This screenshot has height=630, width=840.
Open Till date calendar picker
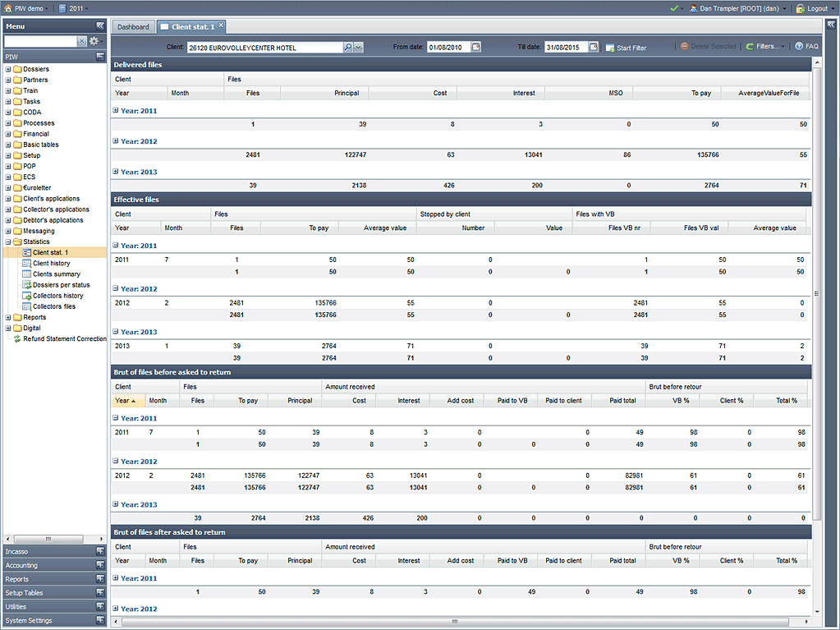pos(594,47)
